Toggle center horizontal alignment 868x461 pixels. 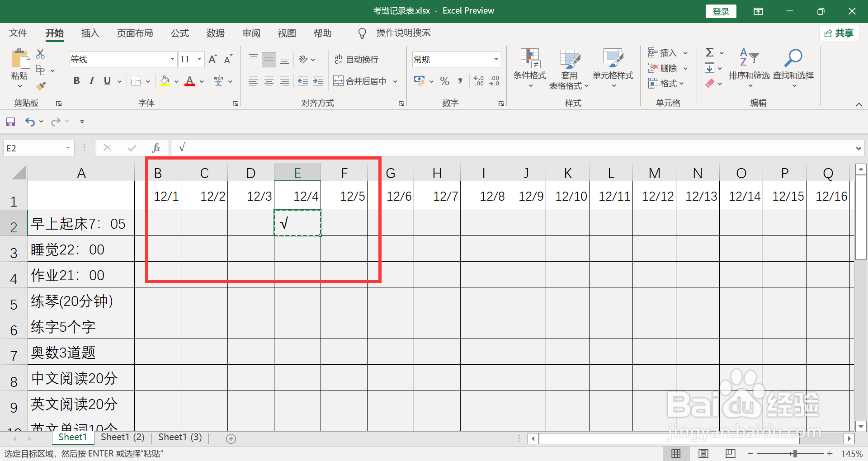click(x=269, y=81)
